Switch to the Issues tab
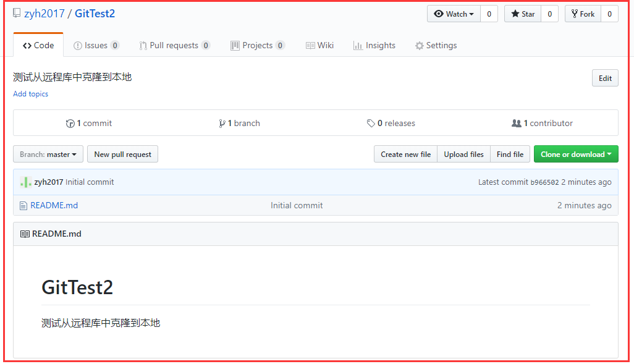The height and width of the screenshot is (364, 634). (96, 45)
